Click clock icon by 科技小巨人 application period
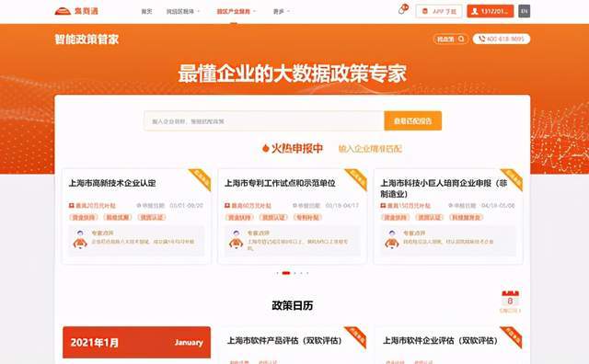The image size is (589, 364). (451, 206)
